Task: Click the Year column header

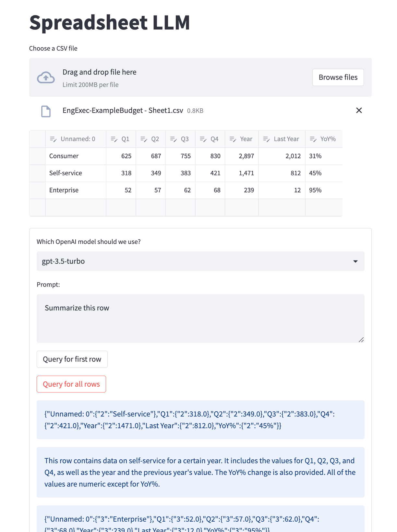Action: 246,139
